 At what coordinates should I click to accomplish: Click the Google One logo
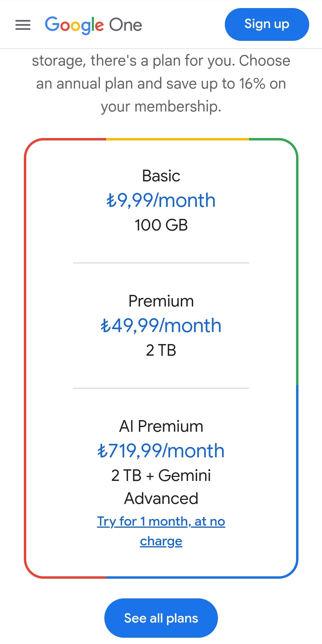coord(93,25)
